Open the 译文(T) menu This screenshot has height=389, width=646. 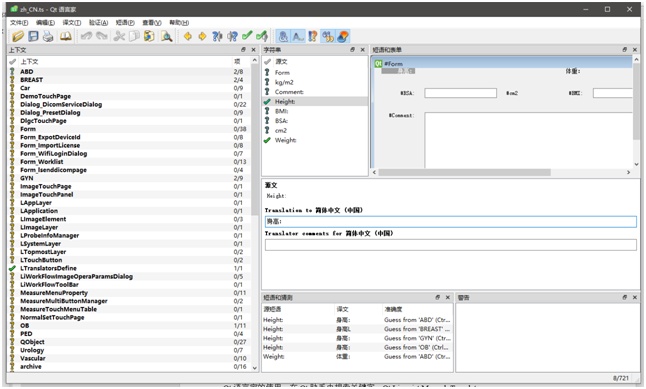point(72,23)
